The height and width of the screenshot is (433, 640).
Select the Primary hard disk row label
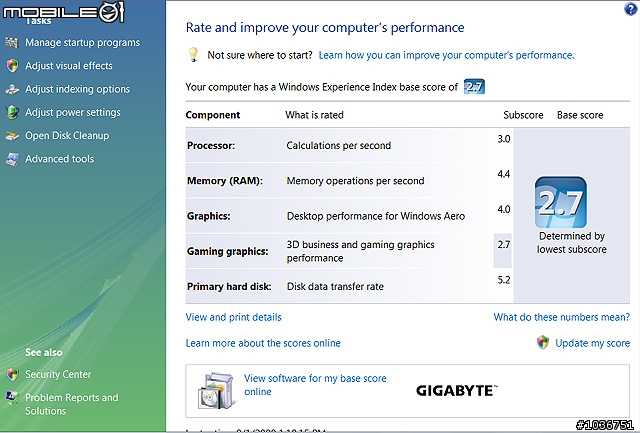(x=229, y=286)
